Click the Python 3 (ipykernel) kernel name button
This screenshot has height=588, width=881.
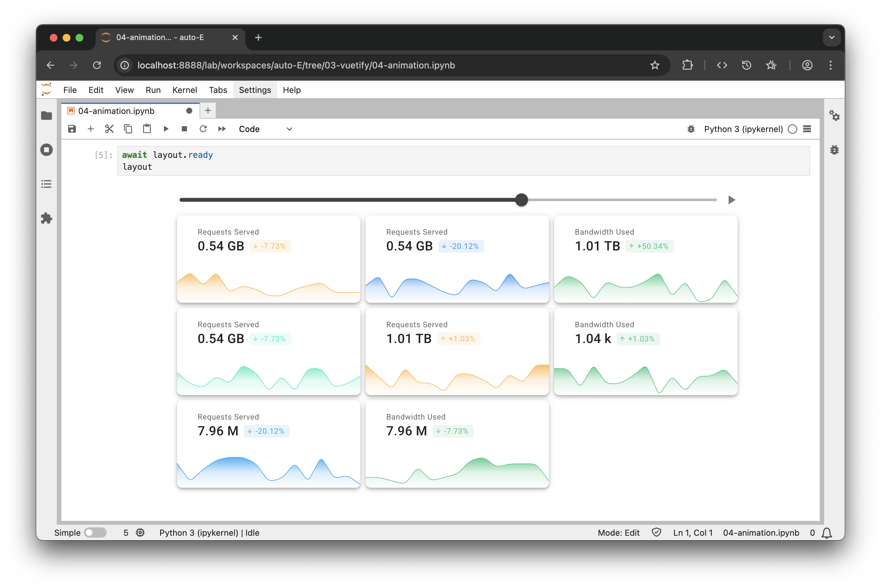click(743, 129)
